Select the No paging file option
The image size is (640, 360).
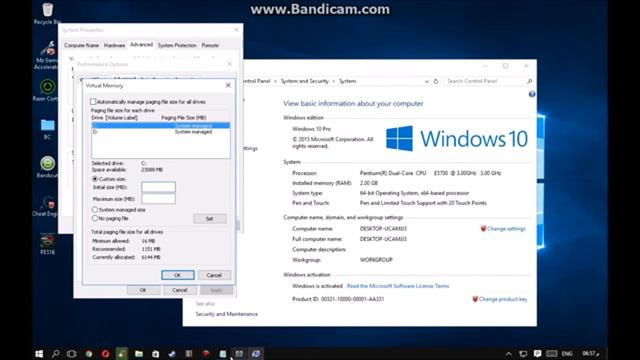pyautogui.click(x=95, y=218)
